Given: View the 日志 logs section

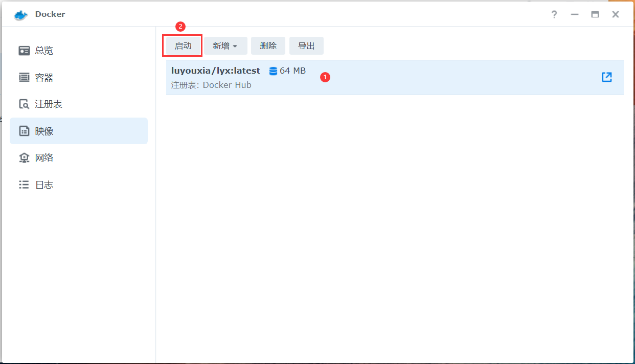Looking at the screenshot, I should (x=79, y=185).
